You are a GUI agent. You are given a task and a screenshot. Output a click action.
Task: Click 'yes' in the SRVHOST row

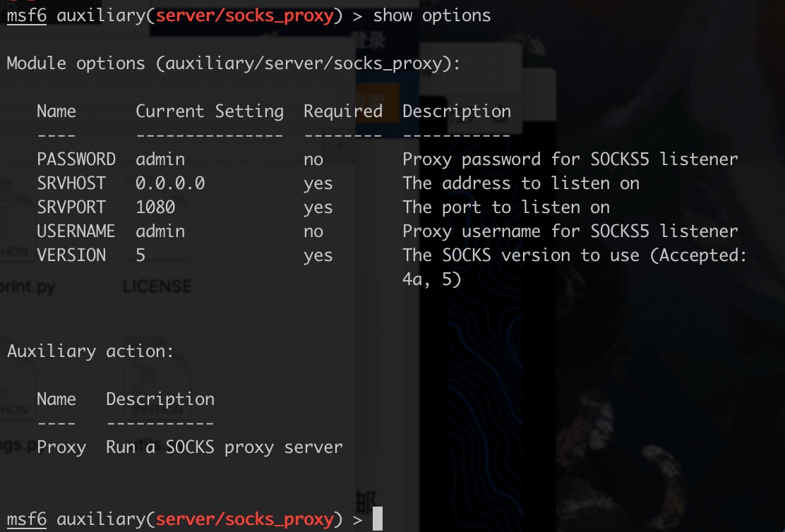(x=318, y=183)
